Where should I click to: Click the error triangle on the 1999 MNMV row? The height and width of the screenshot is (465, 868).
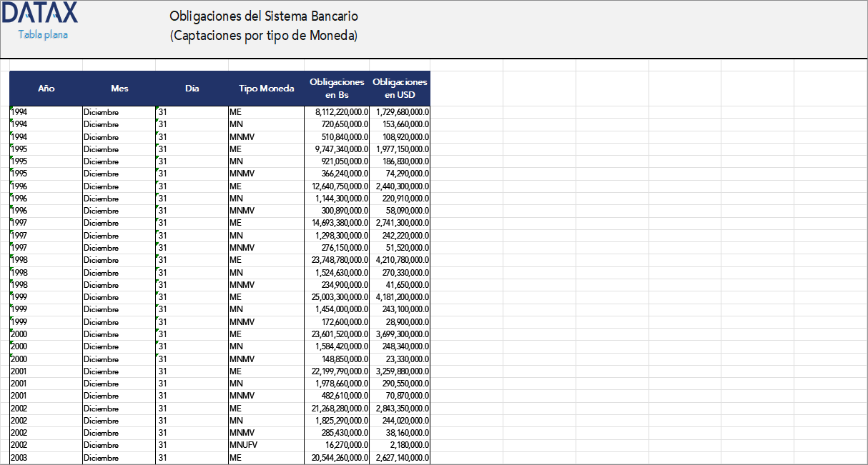point(11,318)
